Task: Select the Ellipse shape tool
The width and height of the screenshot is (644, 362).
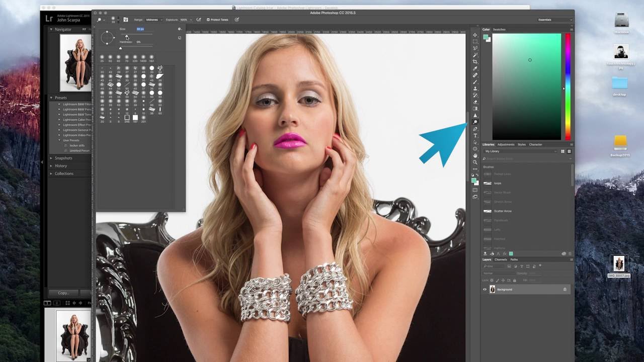Action: pyautogui.click(x=475, y=149)
